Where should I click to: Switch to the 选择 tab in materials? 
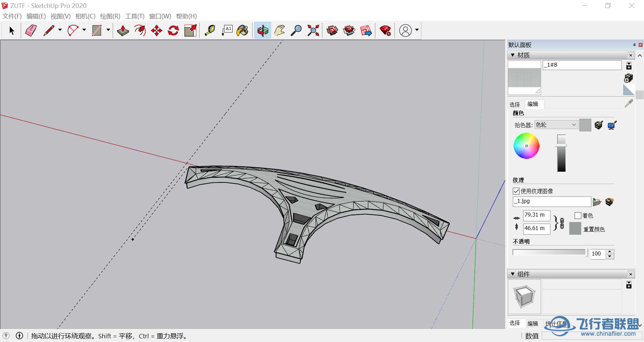pyautogui.click(x=515, y=104)
